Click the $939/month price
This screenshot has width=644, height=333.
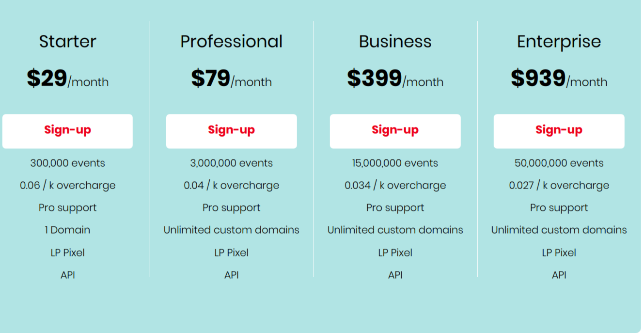click(x=559, y=79)
